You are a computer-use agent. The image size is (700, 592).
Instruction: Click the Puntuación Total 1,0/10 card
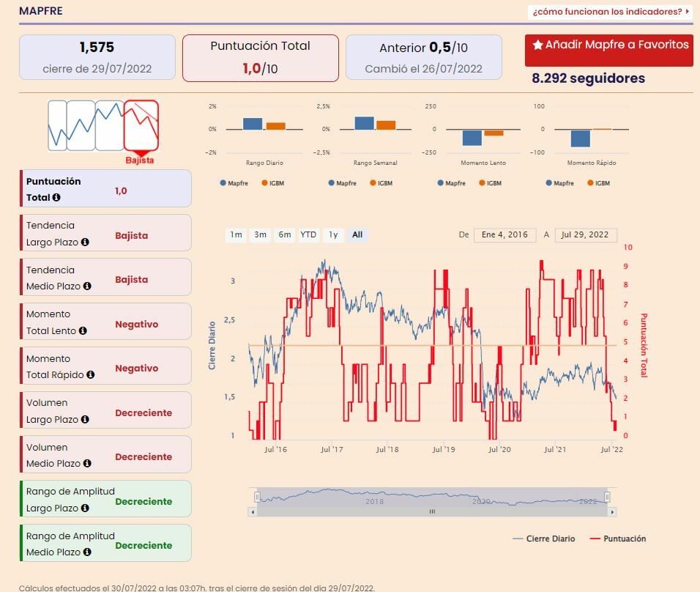(x=260, y=58)
